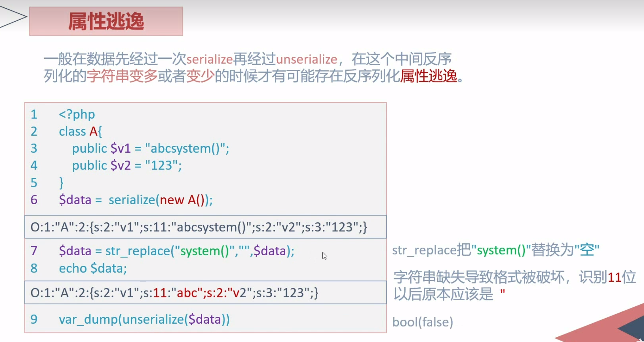Click line number 5 with closing brace
Screen dimensions: 644x342
[34, 183]
